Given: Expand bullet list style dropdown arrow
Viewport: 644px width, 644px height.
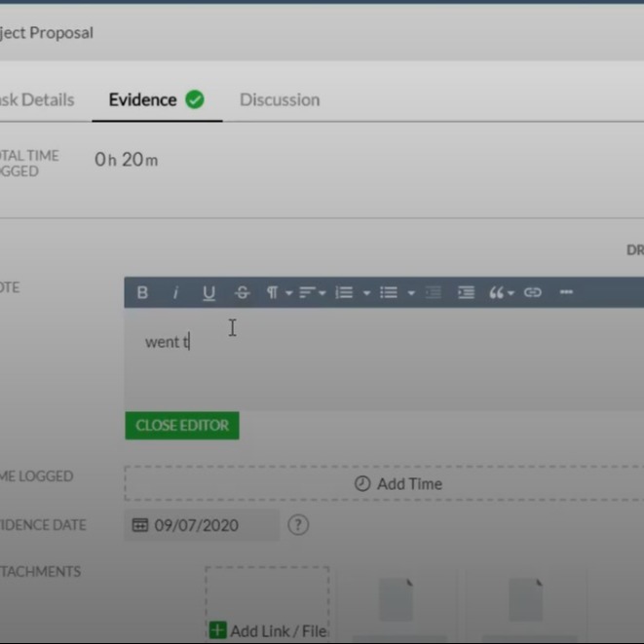Looking at the screenshot, I should point(411,293).
